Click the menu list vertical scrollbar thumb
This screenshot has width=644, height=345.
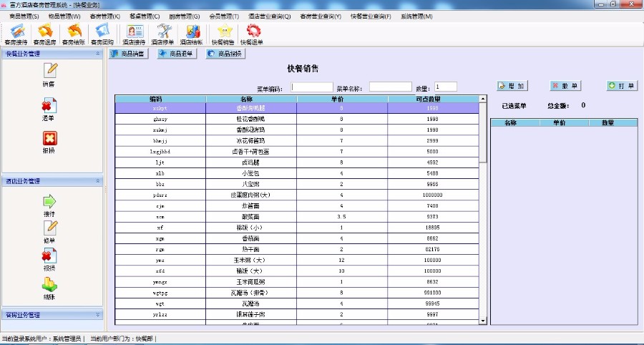(x=483, y=132)
